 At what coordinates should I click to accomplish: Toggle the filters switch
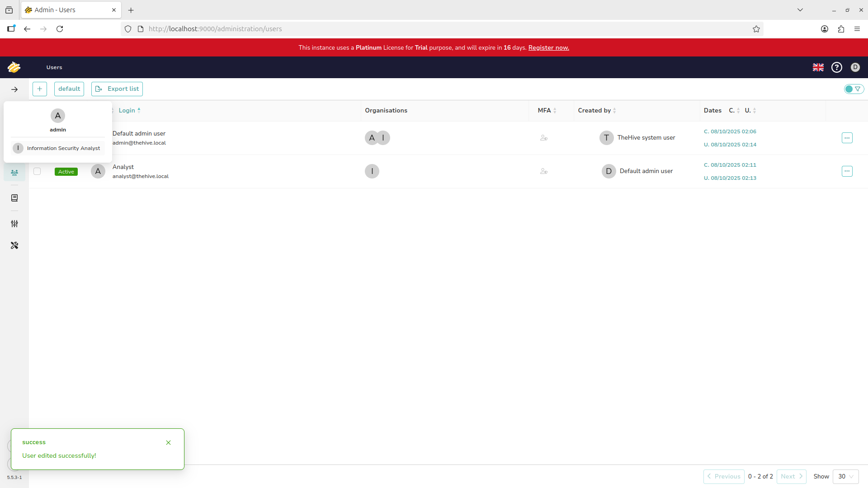854,89
